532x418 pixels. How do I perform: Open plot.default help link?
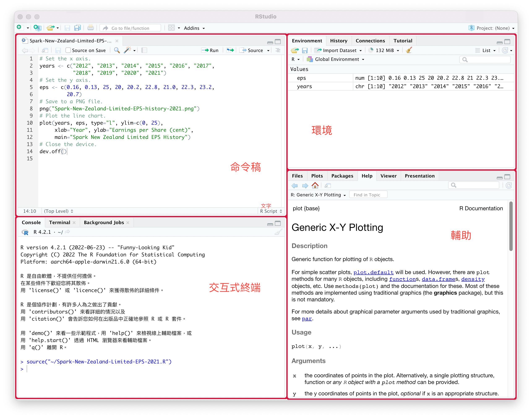pos(373,272)
